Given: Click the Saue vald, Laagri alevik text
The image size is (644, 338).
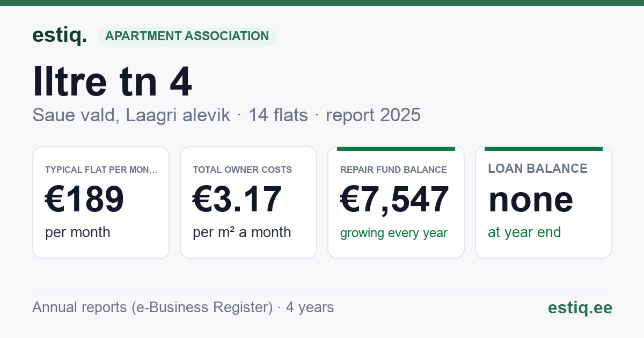Looking at the screenshot, I should (x=131, y=115).
